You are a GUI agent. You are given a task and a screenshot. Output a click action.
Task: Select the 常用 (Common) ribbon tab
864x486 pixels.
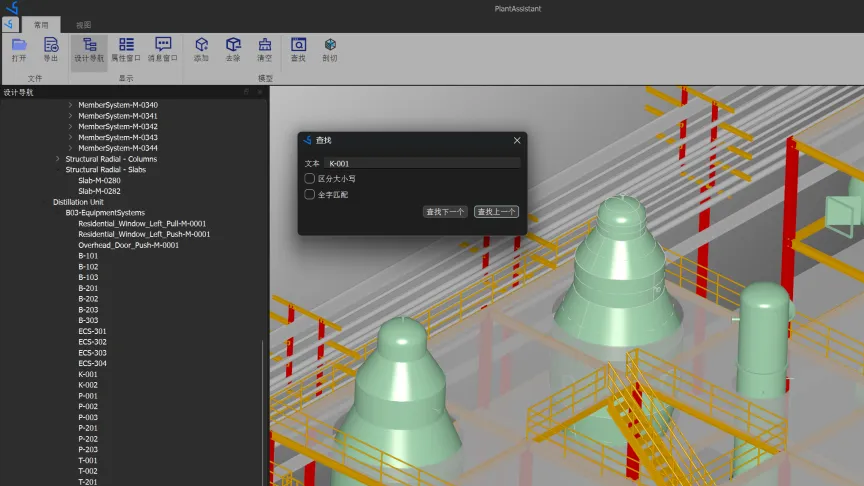pyautogui.click(x=40, y=24)
